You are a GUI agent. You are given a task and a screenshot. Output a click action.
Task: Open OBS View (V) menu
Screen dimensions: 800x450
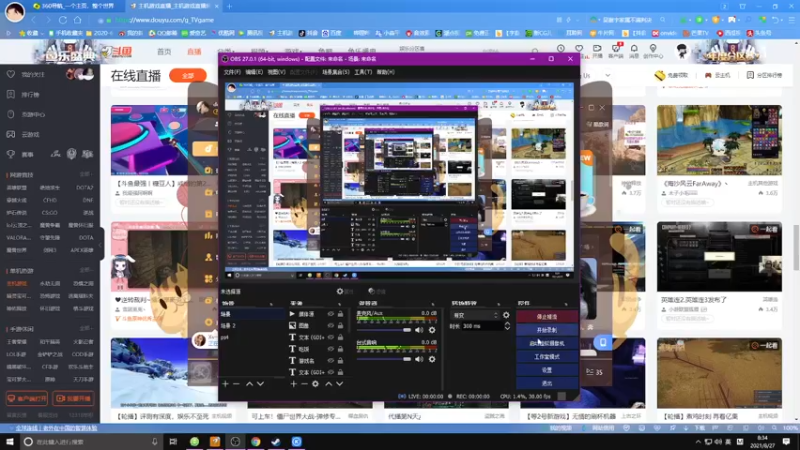pyautogui.click(x=277, y=72)
